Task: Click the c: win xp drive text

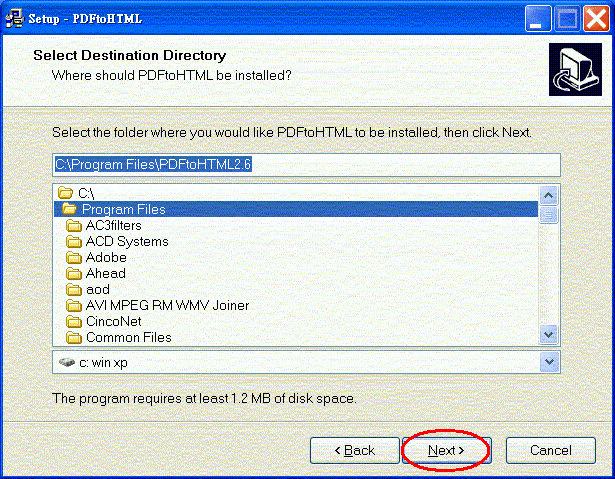Action: click(103, 362)
